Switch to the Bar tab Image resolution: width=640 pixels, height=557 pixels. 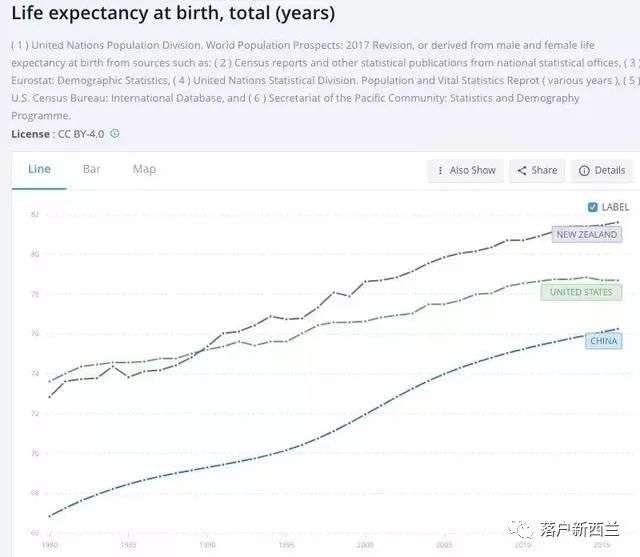coord(92,169)
